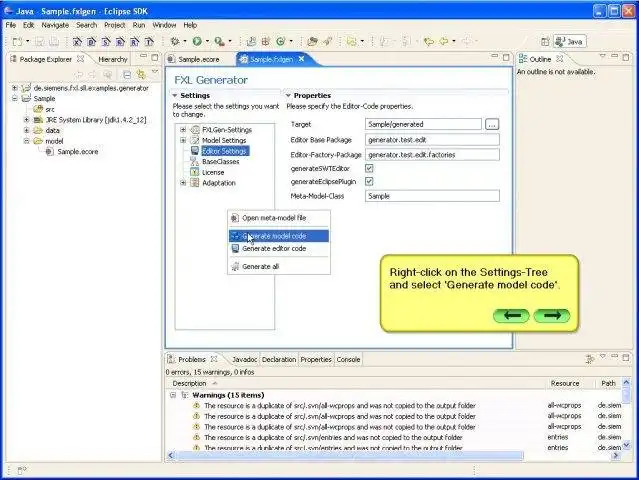Open the Package Explorer view menu arrow
This screenshot has height=480, width=639.
pyautogui.click(x=155, y=72)
